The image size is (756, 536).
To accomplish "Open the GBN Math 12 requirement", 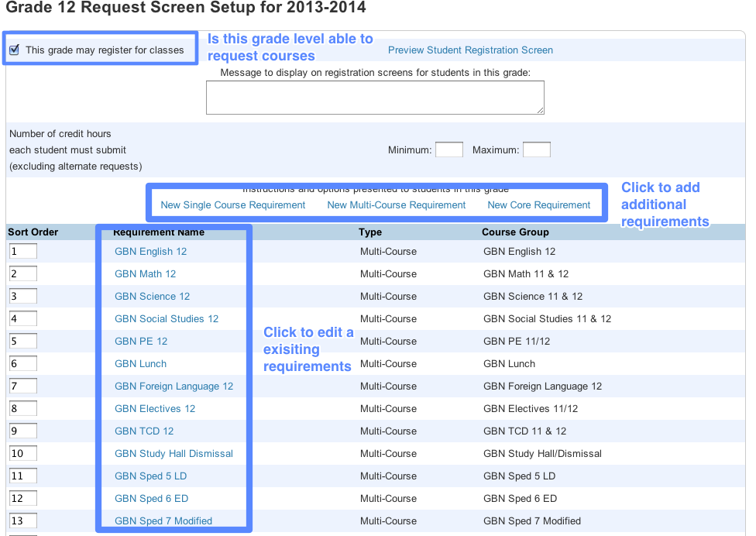I will [x=145, y=274].
